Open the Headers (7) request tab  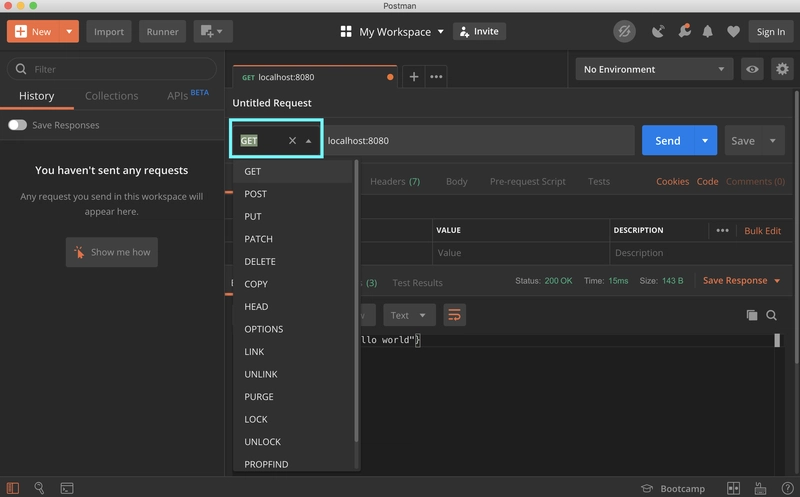point(395,181)
